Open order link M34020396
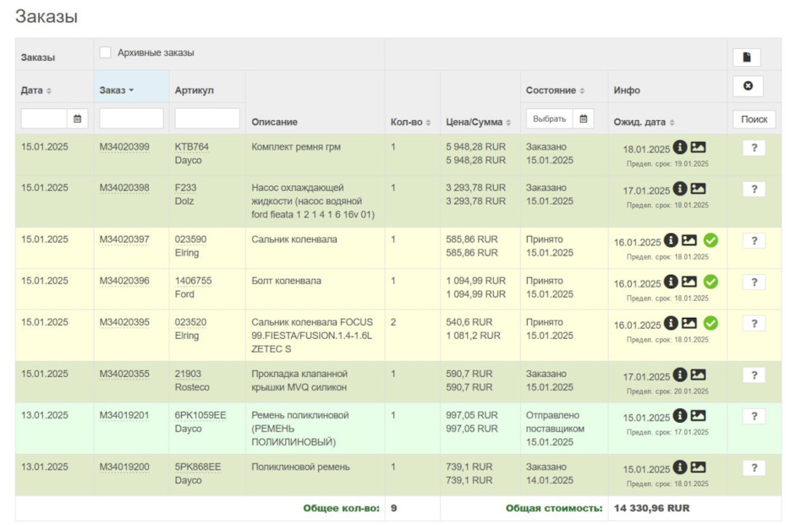The image size is (812, 525). point(124,282)
